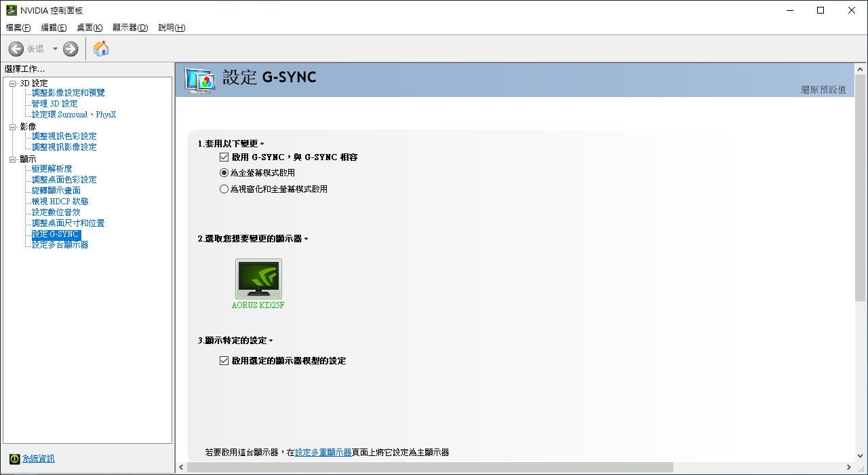Screen dimensions: 868x475
Task: Toggle 啟用 G-SYNC, 與 G-SYNC 相容 checkbox
Action: click(x=224, y=157)
